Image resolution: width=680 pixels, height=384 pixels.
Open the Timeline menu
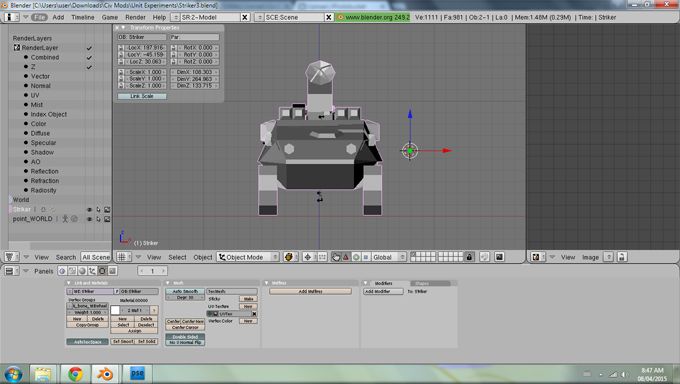[x=82, y=17]
